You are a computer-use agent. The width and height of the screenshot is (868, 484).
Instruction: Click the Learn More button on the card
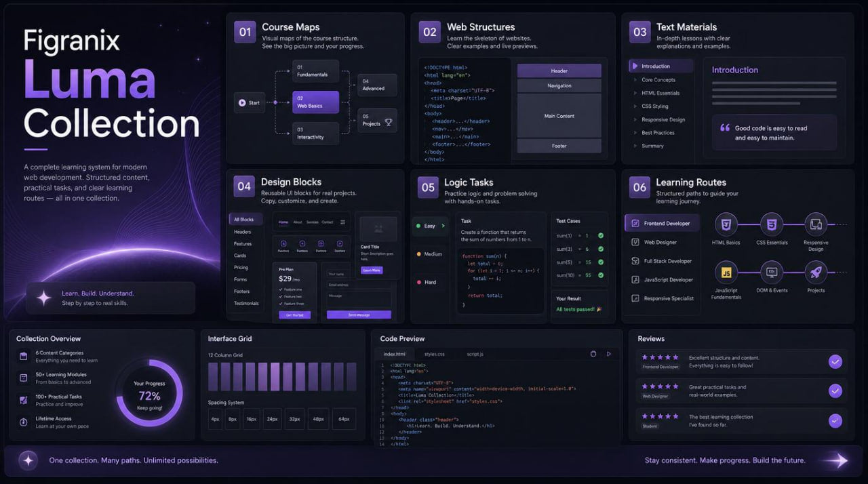pyautogui.click(x=371, y=270)
